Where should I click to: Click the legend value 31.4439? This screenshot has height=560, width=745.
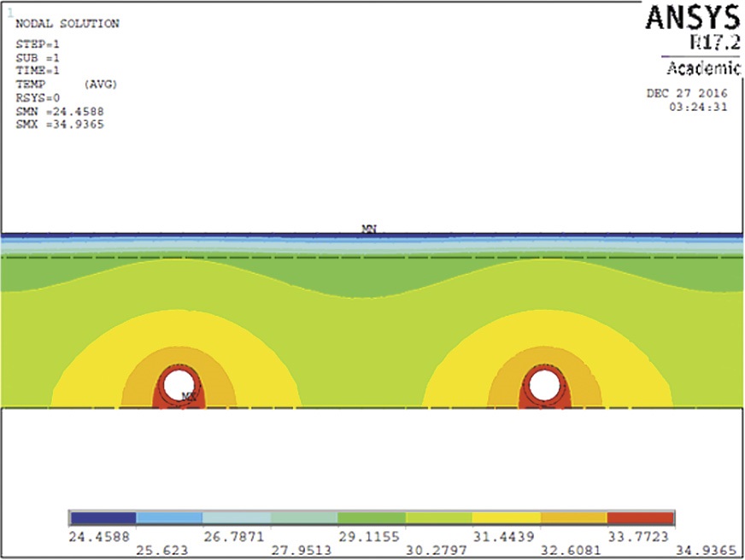pyautogui.click(x=503, y=537)
